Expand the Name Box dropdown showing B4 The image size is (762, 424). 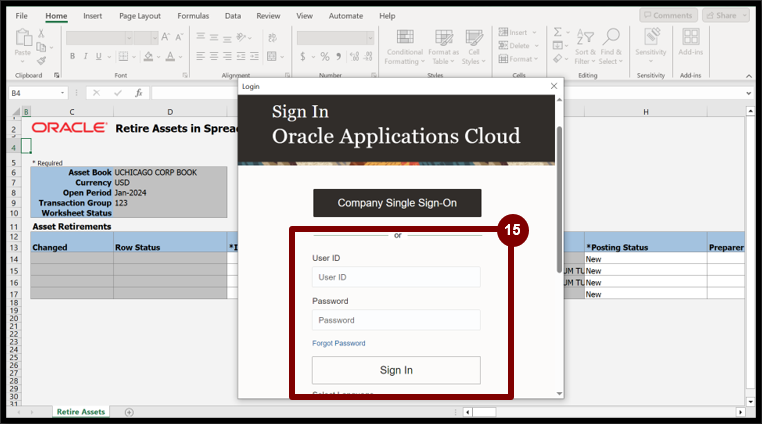tap(62, 93)
